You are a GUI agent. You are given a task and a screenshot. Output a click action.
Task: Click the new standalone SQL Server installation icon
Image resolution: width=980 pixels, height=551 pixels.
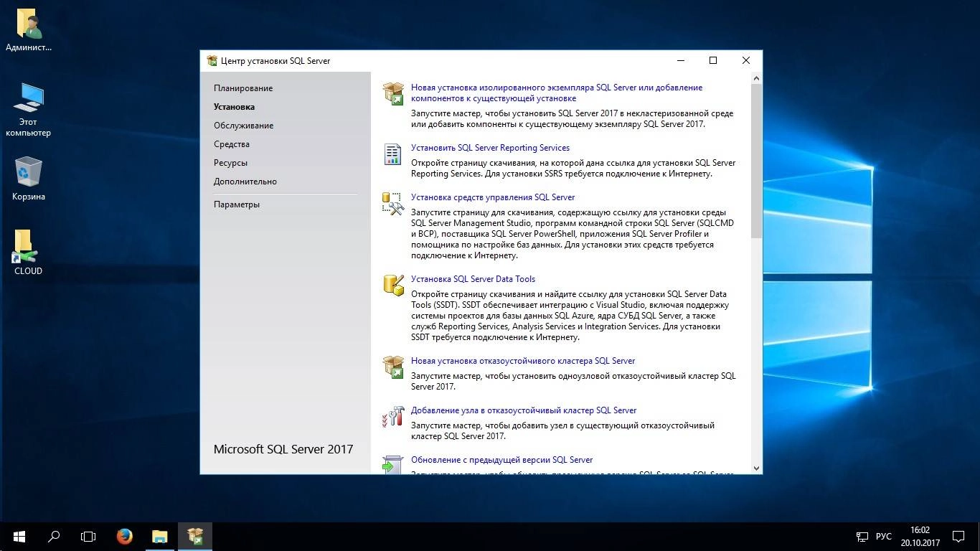(x=393, y=93)
